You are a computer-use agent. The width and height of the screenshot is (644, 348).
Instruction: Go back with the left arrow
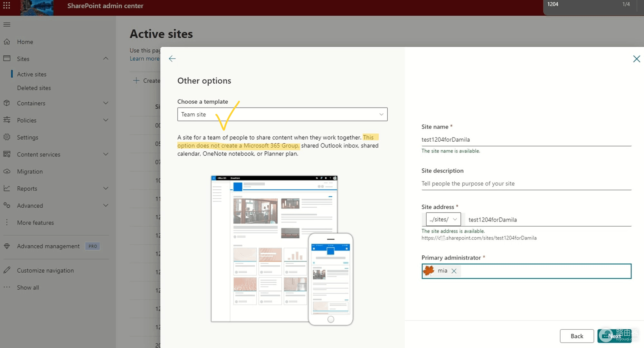point(172,58)
